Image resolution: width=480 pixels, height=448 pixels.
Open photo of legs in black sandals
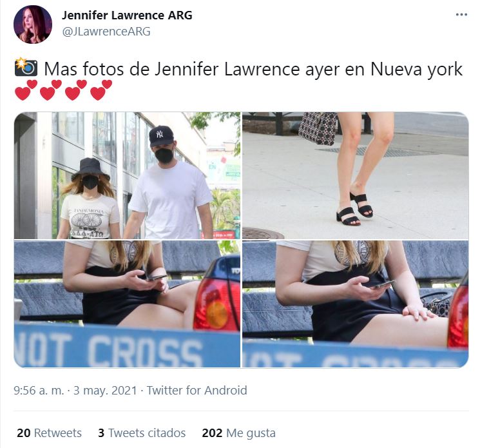pos(356,175)
